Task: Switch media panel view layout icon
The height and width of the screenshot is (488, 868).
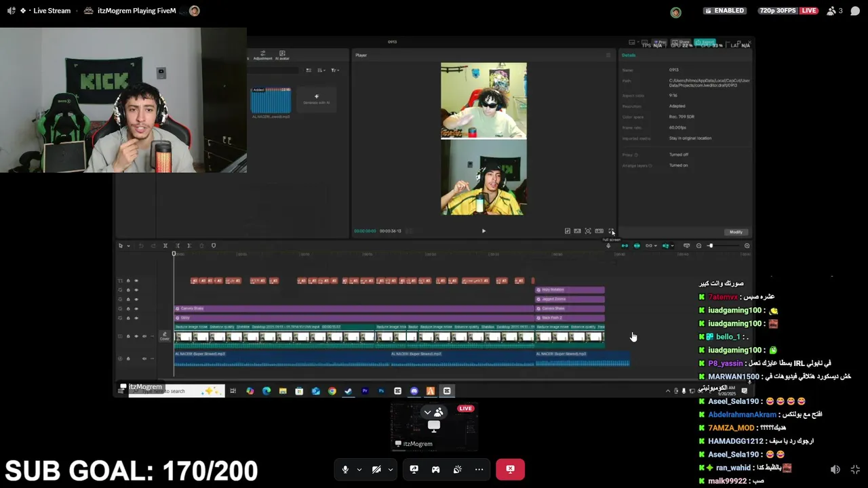Action: 309,70
